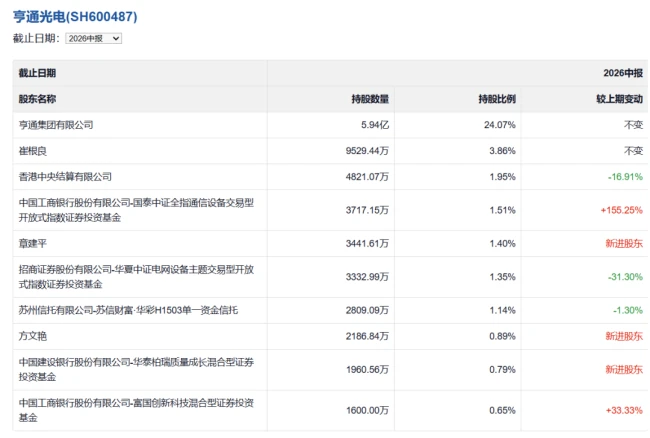Screen dimensions: 650x438
Task: Select the 0.65% shareholding ratio
Action: (502, 410)
